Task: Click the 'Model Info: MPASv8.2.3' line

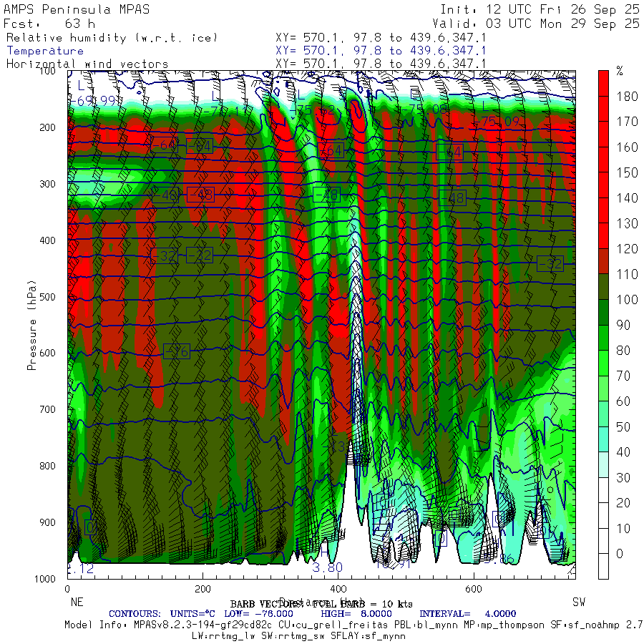Action: point(354,625)
